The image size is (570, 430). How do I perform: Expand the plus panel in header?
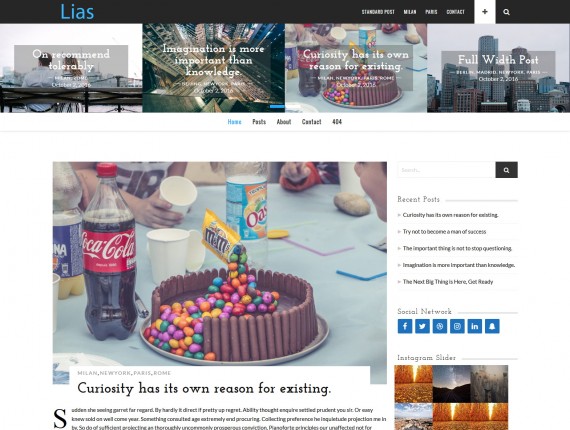pyautogui.click(x=485, y=12)
